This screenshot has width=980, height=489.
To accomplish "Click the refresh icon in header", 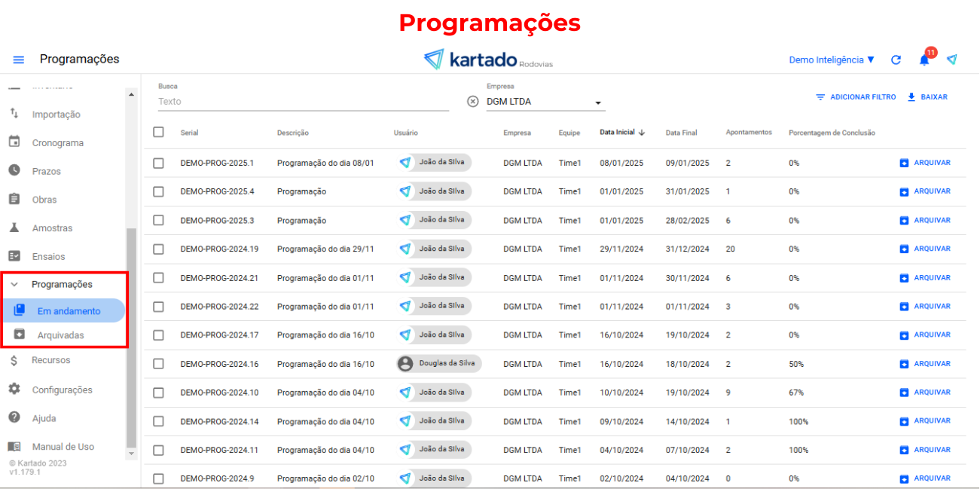I will (896, 60).
